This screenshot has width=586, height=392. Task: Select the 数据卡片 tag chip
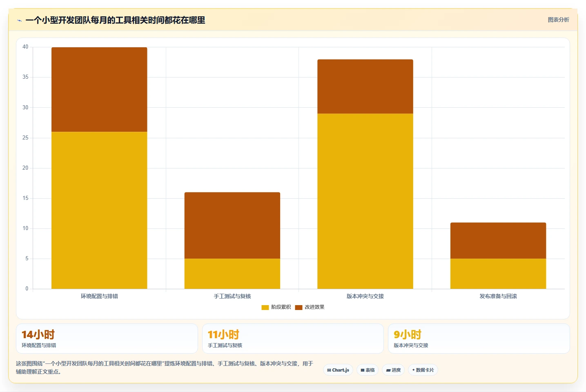[x=423, y=370]
